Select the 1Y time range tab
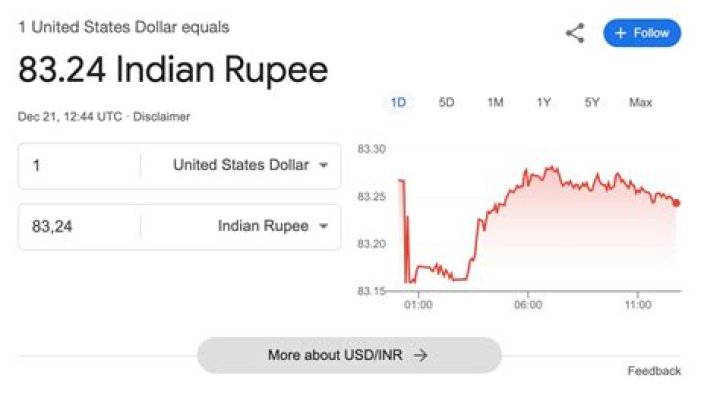This screenshot has width=720, height=401. point(544,102)
